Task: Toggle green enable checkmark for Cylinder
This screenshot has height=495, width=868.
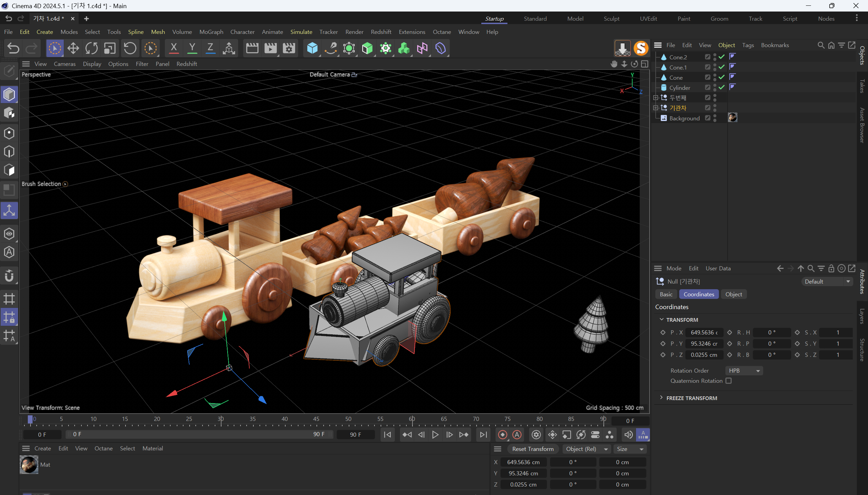Action: point(722,88)
